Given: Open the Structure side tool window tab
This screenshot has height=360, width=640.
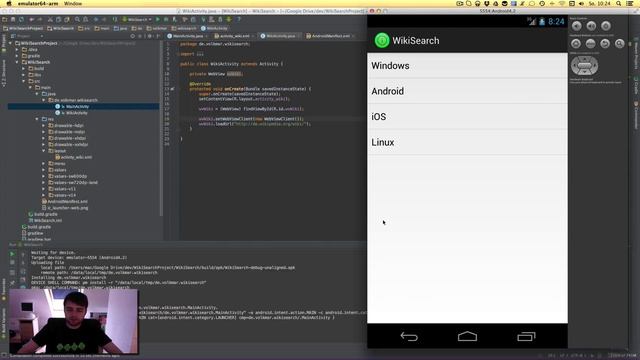Looking at the screenshot, I should coord(4,73).
